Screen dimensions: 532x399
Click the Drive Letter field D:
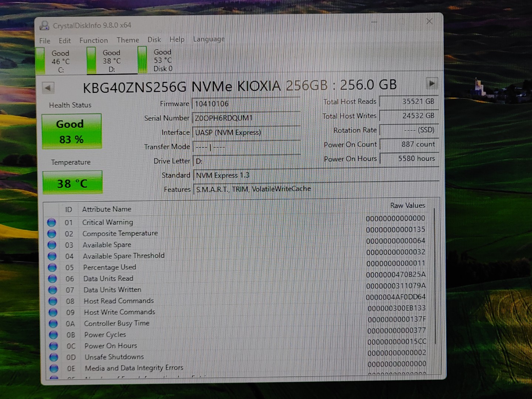click(x=246, y=161)
